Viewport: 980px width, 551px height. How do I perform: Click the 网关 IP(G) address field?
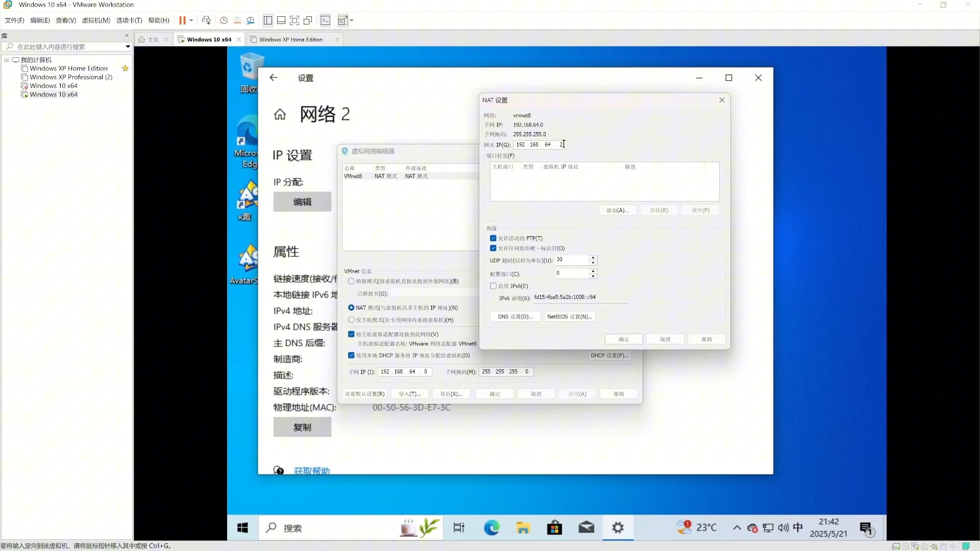pos(540,144)
